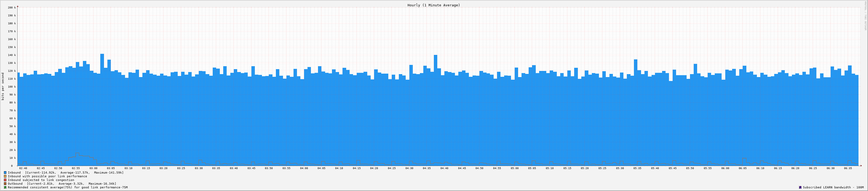Click the purple Subscribed LEARN bandwidth marker
Screen dimensions: 868x191
[800, 187]
